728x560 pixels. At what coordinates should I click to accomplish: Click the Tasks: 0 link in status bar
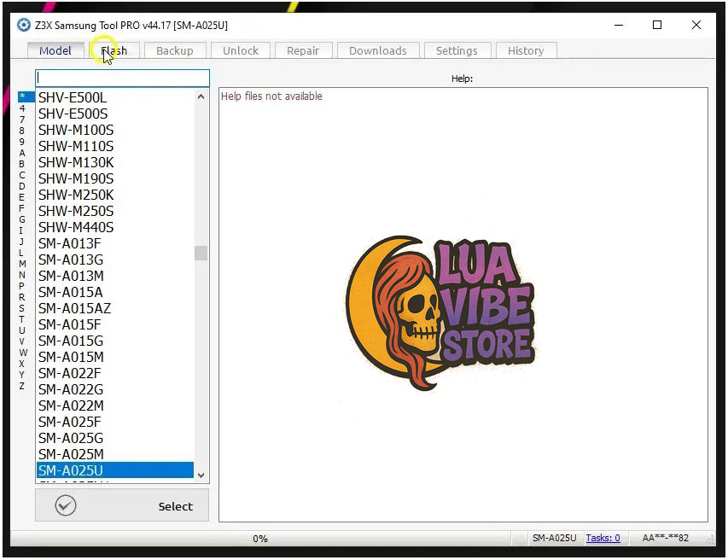click(x=603, y=538)
